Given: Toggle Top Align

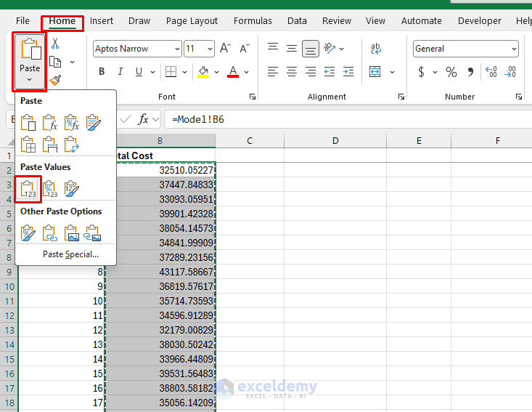Looking at the screenshot, I should pyautogui.click(x=273, y=48).
